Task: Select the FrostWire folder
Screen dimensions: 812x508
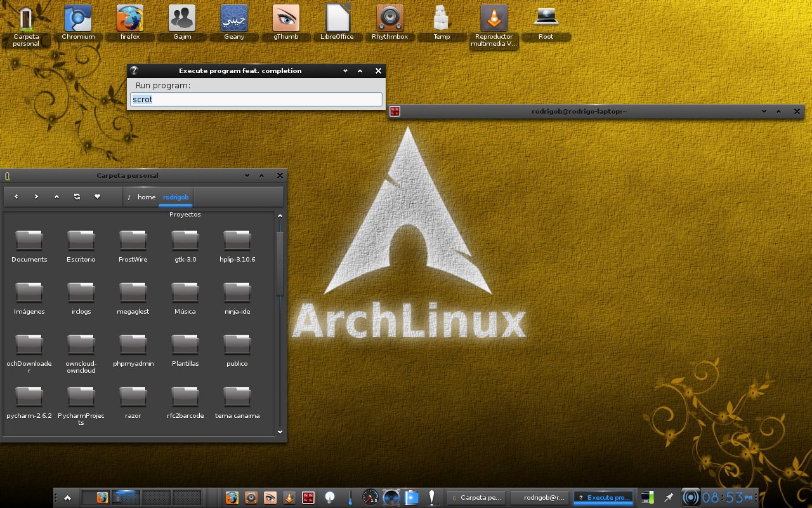Action: tap(133, 246)
